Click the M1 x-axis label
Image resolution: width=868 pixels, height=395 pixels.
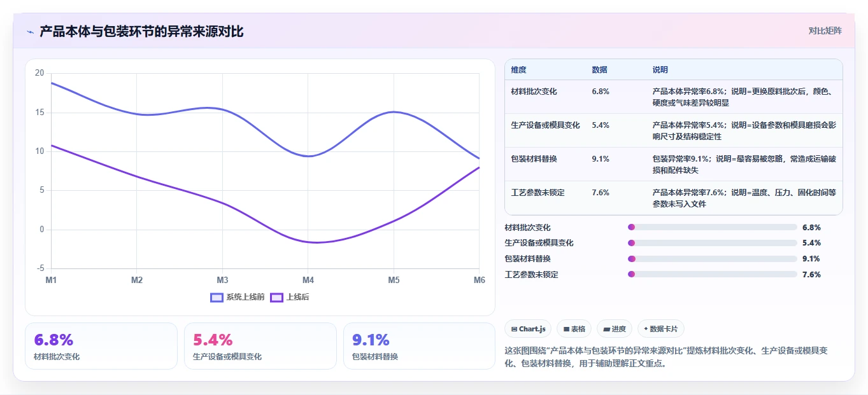click(51, 280)
